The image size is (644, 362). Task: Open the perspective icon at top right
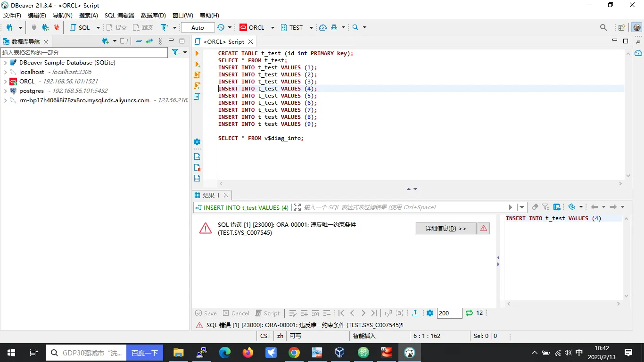[622, 28]
